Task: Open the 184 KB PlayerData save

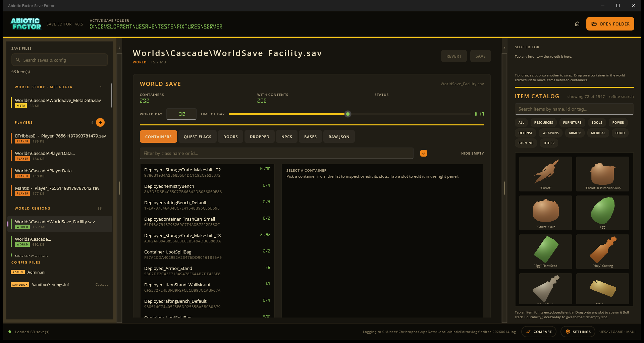Action: [59, 156]
